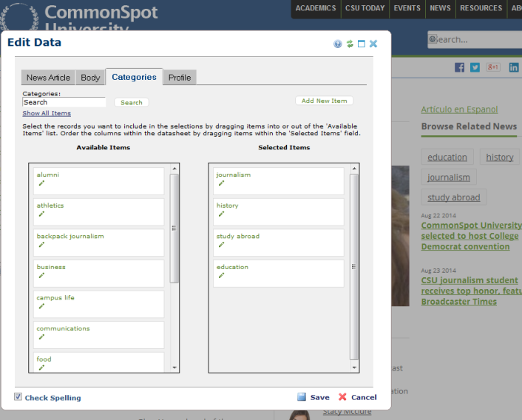Edit the study abroad pencil icon

pyautogui.click(x=221, y=245)
